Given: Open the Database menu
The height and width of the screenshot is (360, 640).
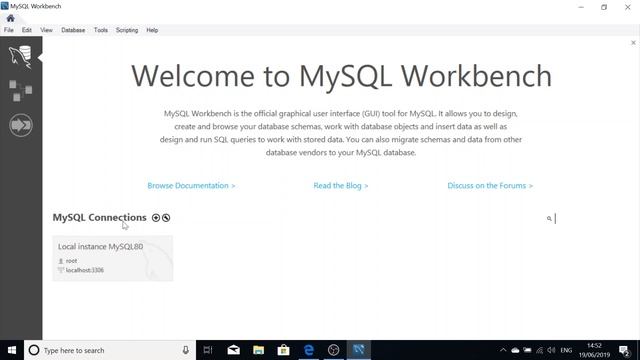Looking at the screenshot, I should (73, 30).
